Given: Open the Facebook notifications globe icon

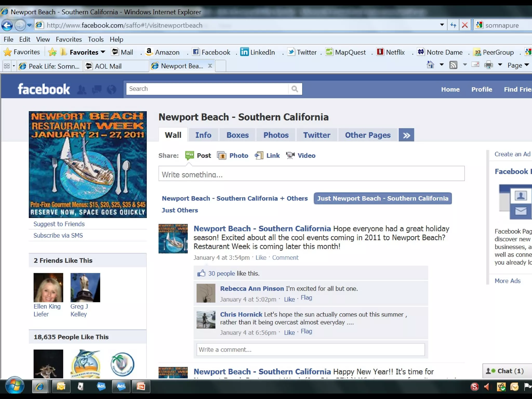Looking at the screenshot, I should point(111,90).
